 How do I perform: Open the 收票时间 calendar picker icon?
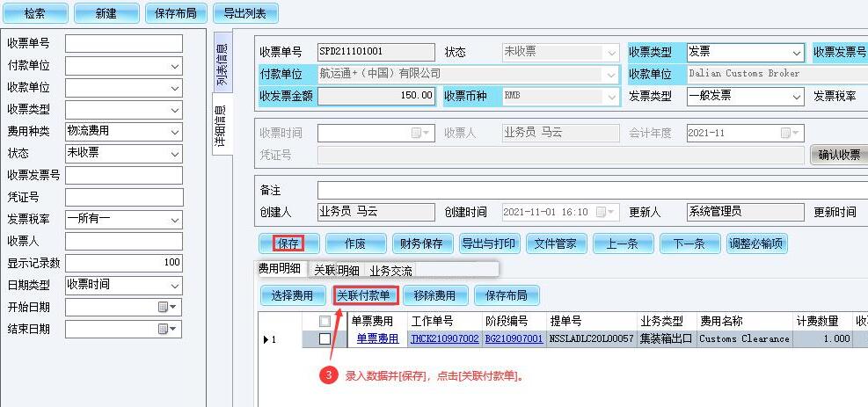click(417, 133)
